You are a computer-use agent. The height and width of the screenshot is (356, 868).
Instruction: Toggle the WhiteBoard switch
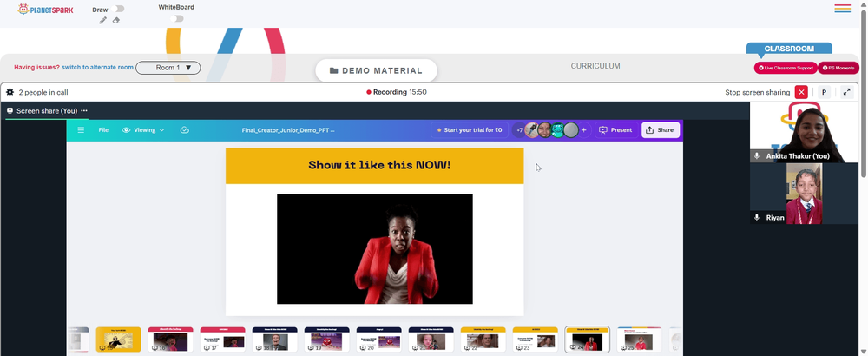coord(176,19)
